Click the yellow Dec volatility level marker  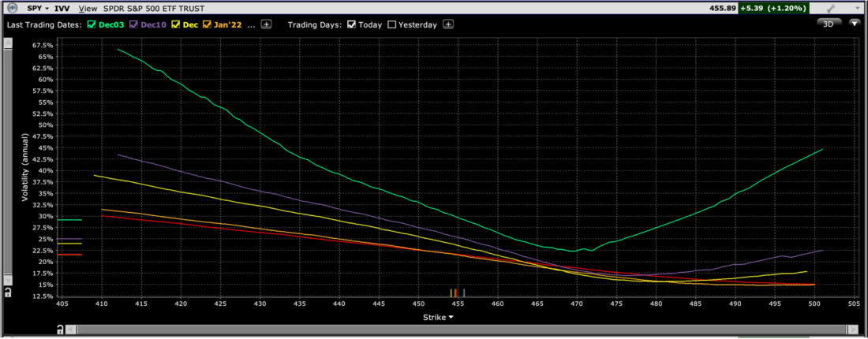click(x=69, y=244)
